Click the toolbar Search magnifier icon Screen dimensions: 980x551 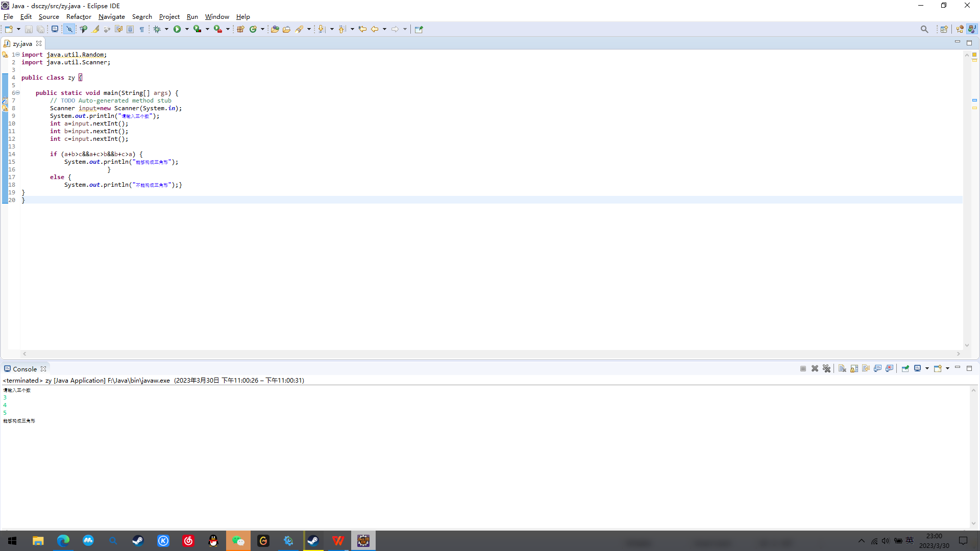pos(924,29)
